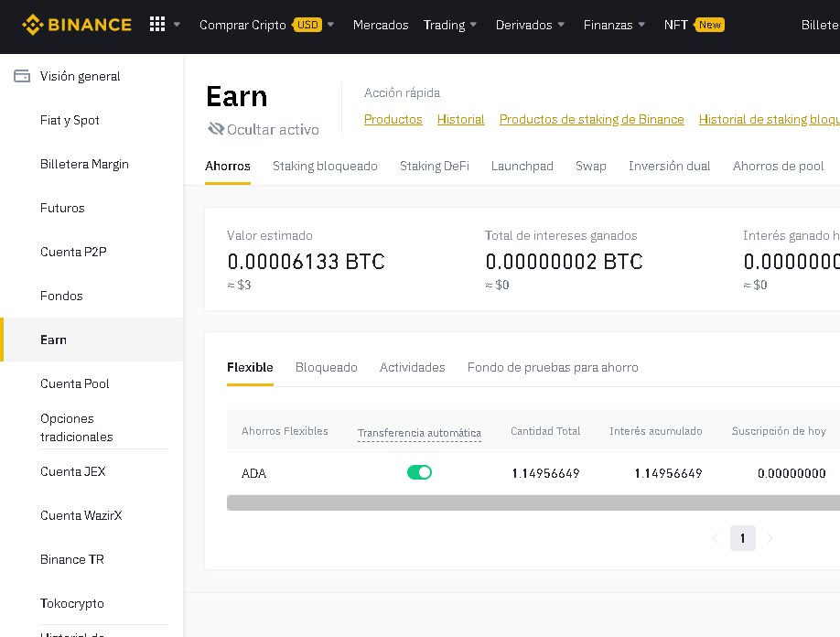Open Cuenta WazirX in sidebar

[x=81, y=515]
